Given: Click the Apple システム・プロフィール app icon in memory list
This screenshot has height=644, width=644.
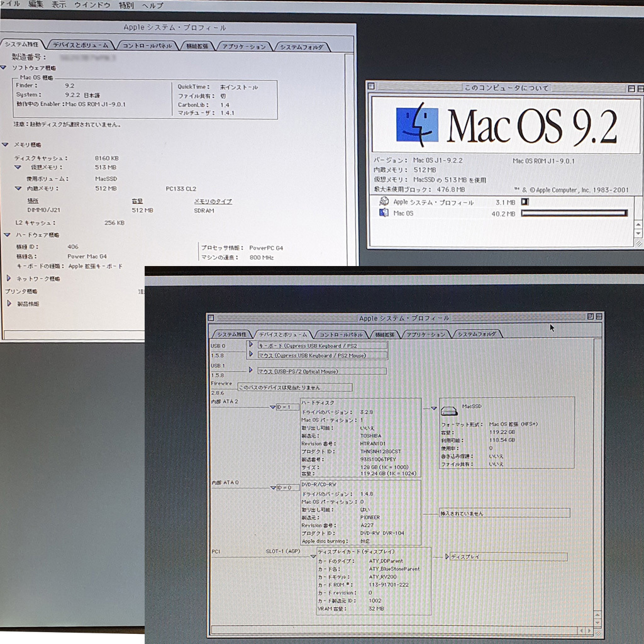Looking at the screenshot, I should tap(384, 201).
